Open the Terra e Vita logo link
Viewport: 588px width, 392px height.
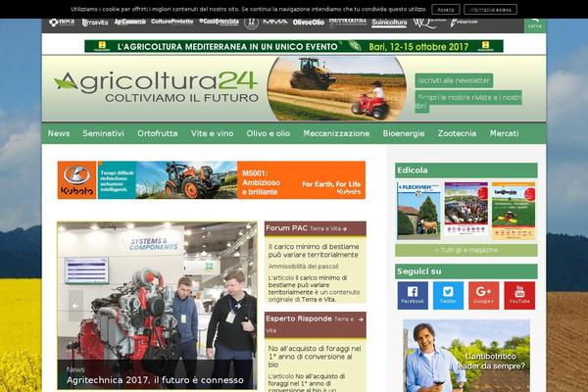point(95,23)
